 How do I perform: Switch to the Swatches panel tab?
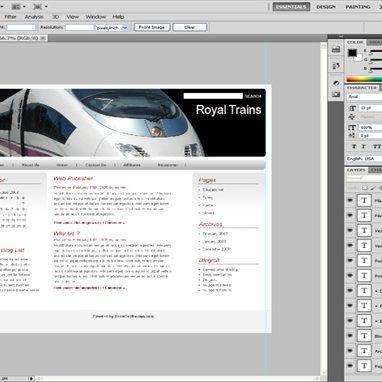[x=375, y=42]
